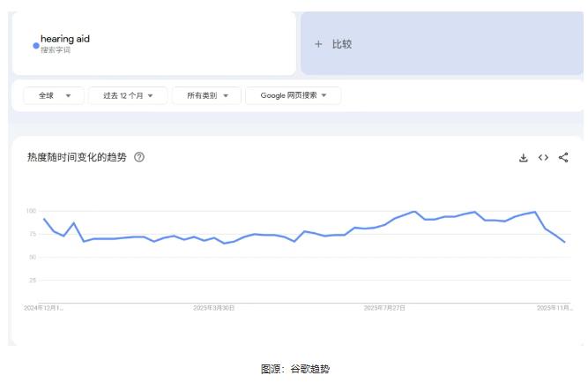The image size is (588, 383).
Task: Click the plus icon before 比较
Action: tap(318, 44)
